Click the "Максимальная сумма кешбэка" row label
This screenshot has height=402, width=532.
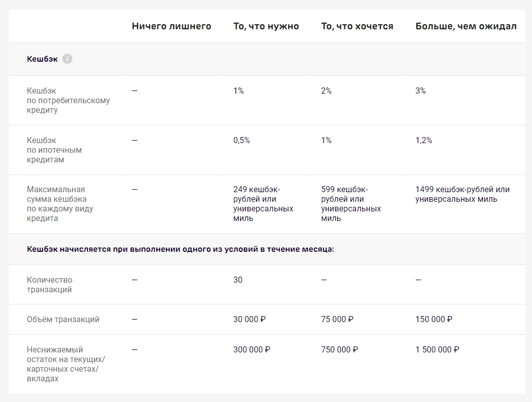[60, 204]
